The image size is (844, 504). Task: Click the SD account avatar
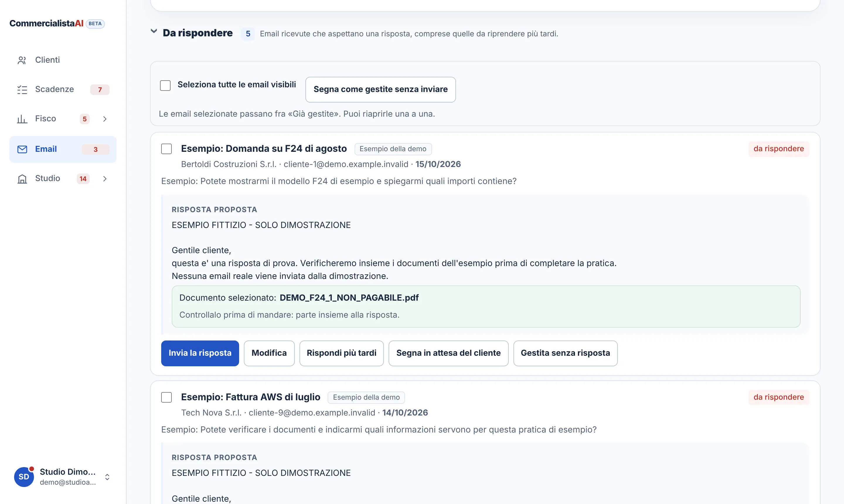(x=24, y=476)
